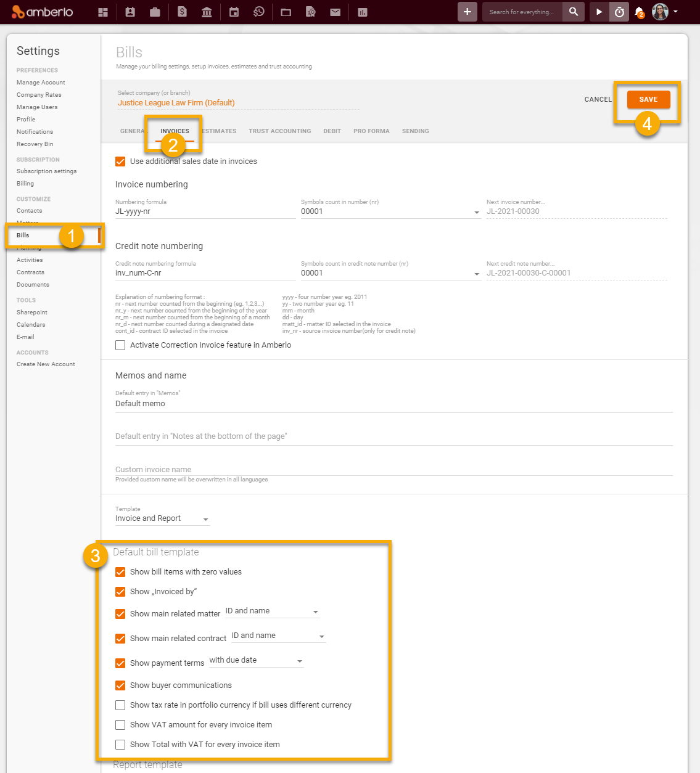Open the Bills dollar-tag icon
Image resolution: width=700 pixels, height=773 pixels.
(182, 11)
